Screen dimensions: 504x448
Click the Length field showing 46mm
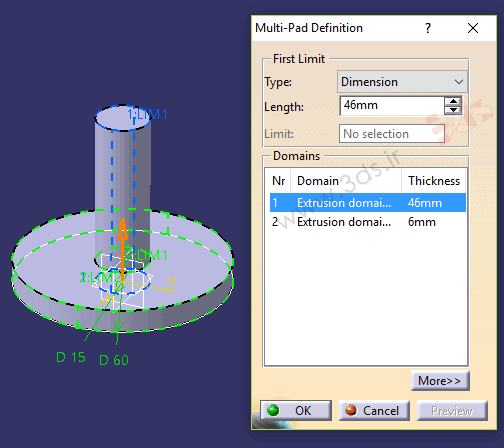[392, 106]
